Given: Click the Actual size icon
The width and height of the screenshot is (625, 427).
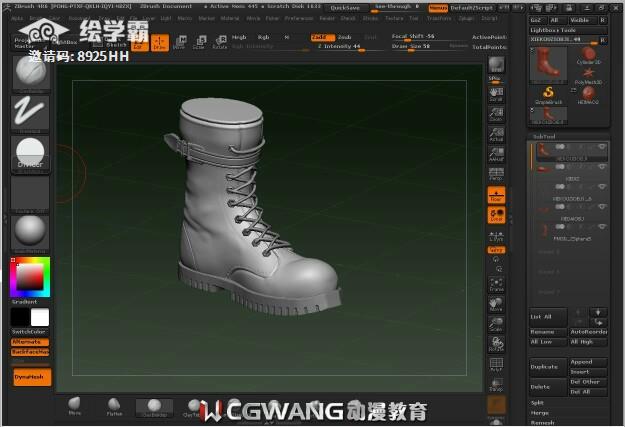Looking at the screenshot, I should pyautogui.click(x=496, y=135).
